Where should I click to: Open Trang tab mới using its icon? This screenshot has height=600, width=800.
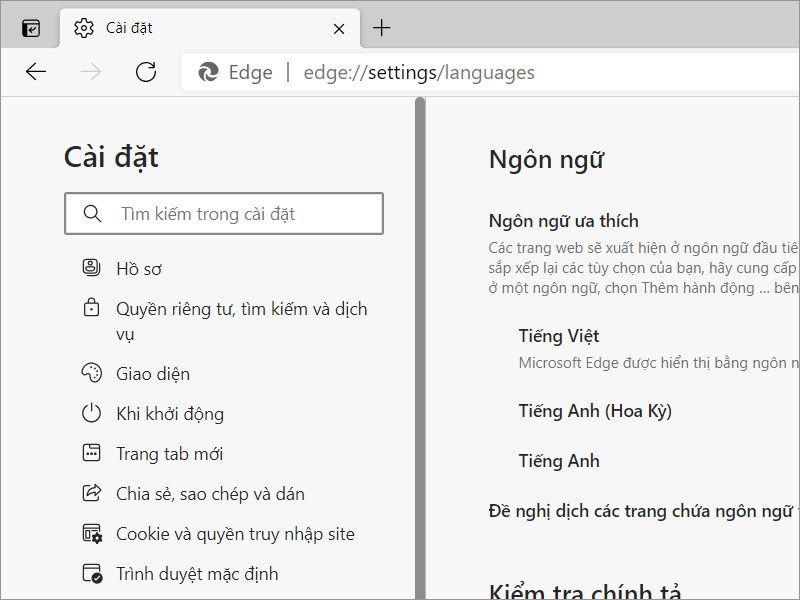pos(91,453)
